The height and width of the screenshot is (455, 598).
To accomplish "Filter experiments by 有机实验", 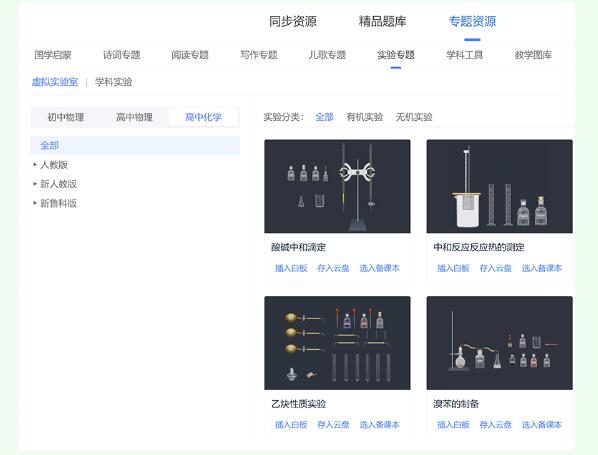I will tap(365, 117).
